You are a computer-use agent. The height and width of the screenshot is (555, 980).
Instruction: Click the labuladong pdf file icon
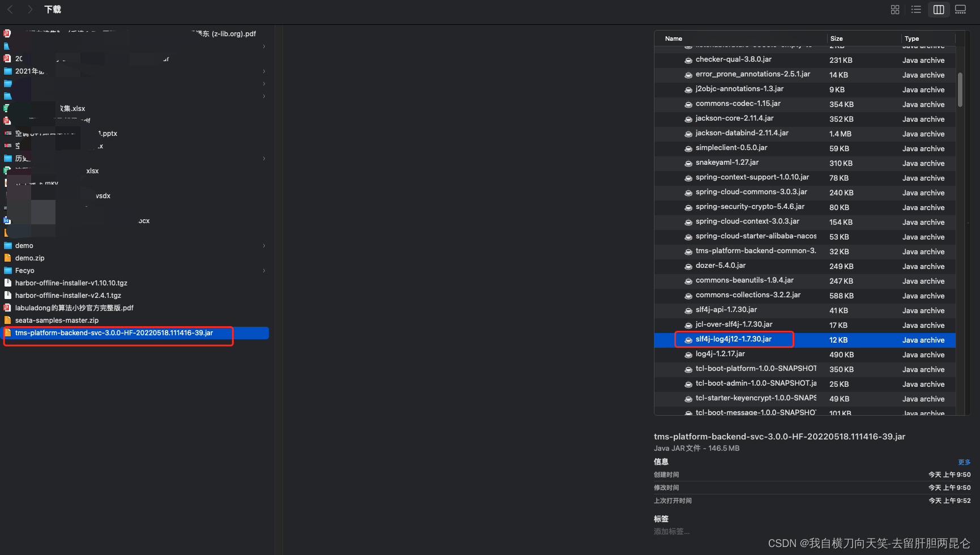coord(8,308)
